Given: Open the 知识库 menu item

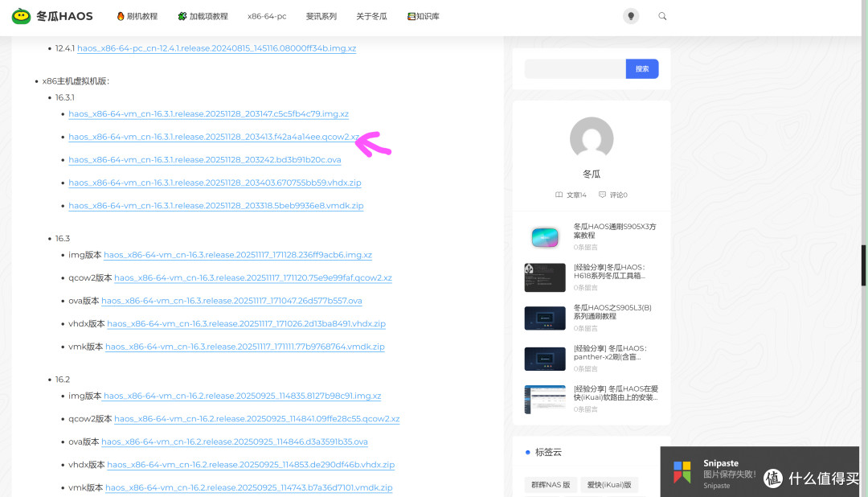Looking at the screenshot, I should tap(424, 16).
